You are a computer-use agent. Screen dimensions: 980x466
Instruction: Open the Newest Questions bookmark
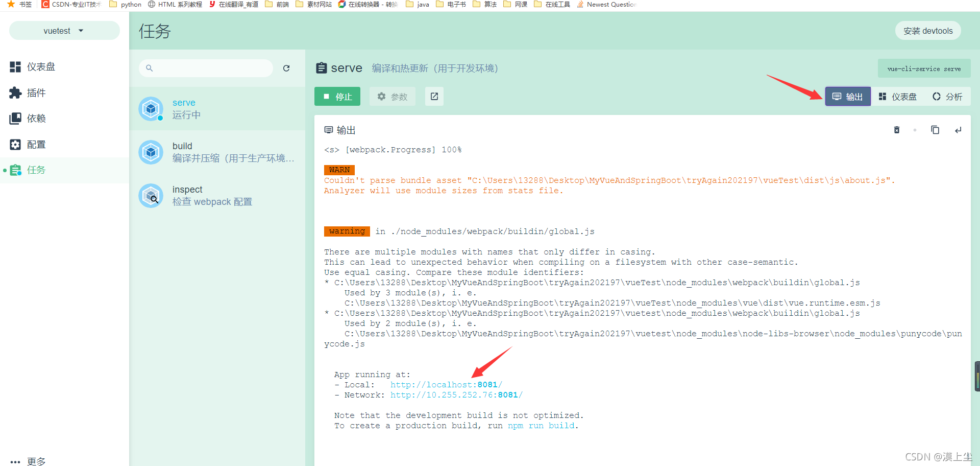coord(606,4)
